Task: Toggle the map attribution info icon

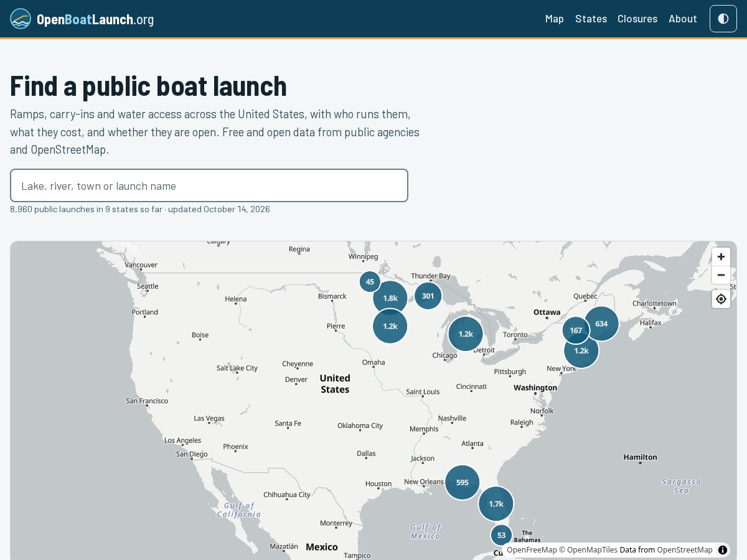Action: tap(723, 550)
